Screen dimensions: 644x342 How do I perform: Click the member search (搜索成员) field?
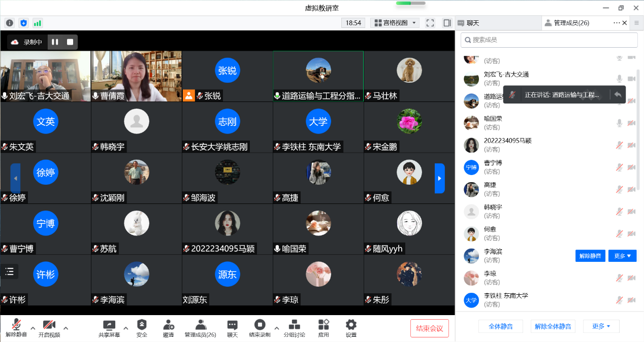coord(549,40)
